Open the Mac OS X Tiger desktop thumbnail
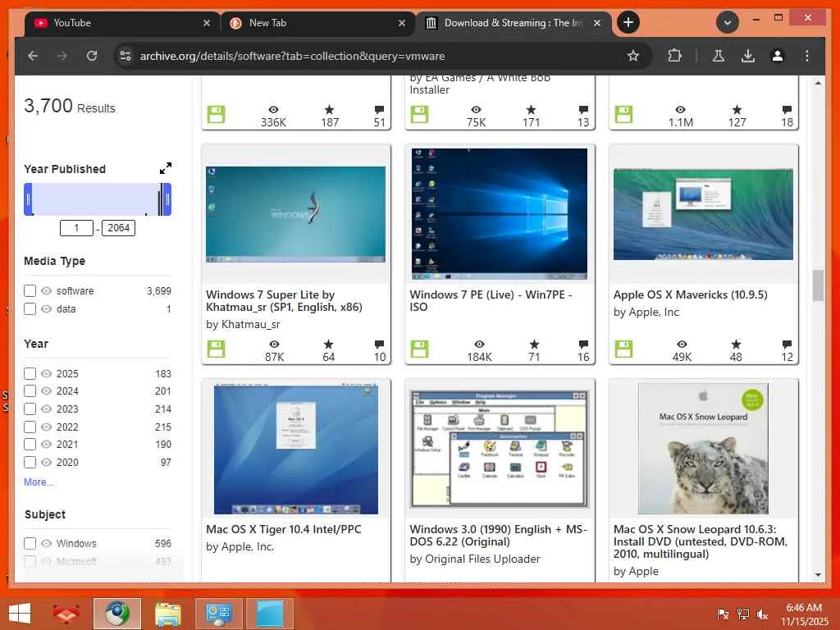The image size is (840, 630). pyautogui.click(x=295, y=449)
